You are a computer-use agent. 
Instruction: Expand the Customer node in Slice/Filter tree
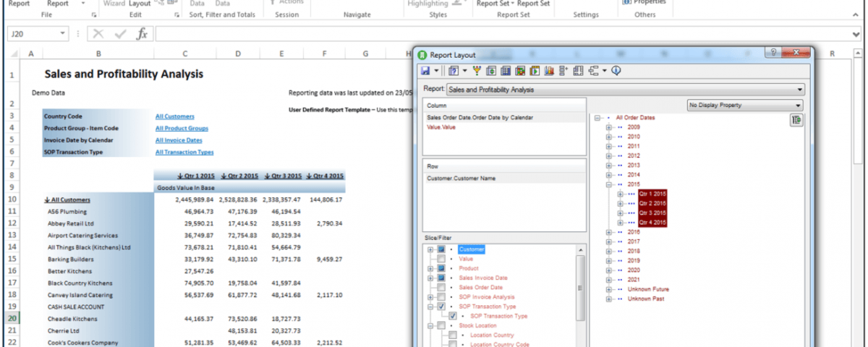coord(430,249)
